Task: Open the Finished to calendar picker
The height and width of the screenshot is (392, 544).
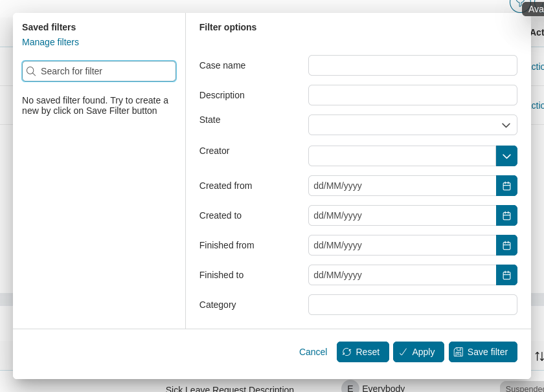Action: (506, 275)
